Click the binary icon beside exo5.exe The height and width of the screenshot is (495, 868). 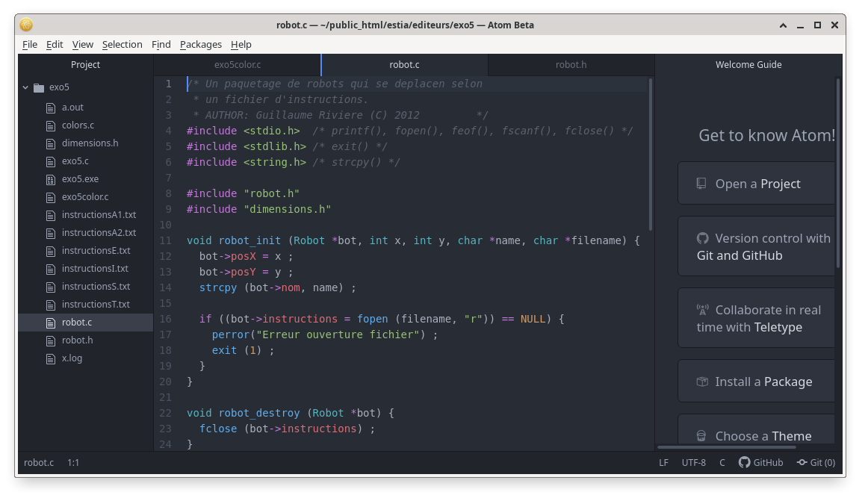51,179
